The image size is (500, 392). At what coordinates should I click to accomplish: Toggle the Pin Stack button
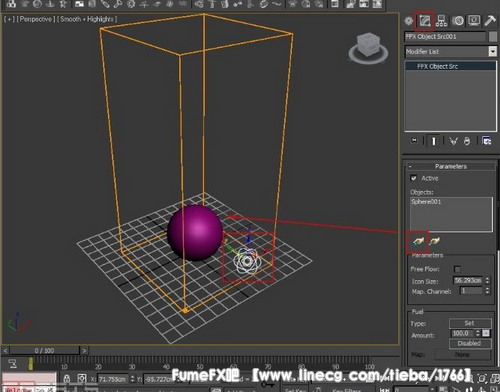(414, 141)
